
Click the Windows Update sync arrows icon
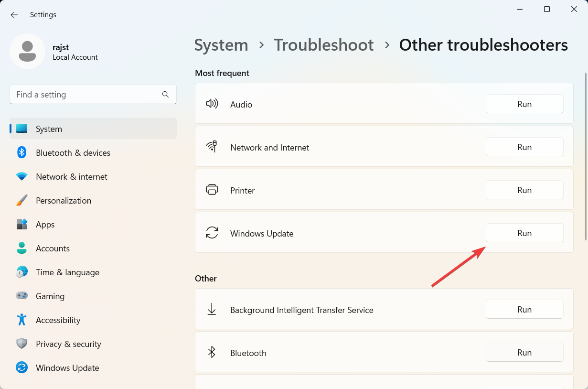point(212,233)
